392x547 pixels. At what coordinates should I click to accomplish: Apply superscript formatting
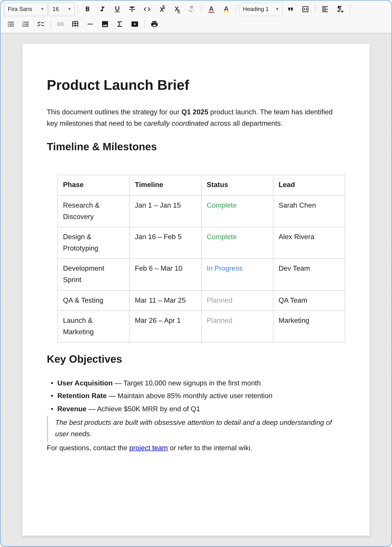(x=162, y=9)
